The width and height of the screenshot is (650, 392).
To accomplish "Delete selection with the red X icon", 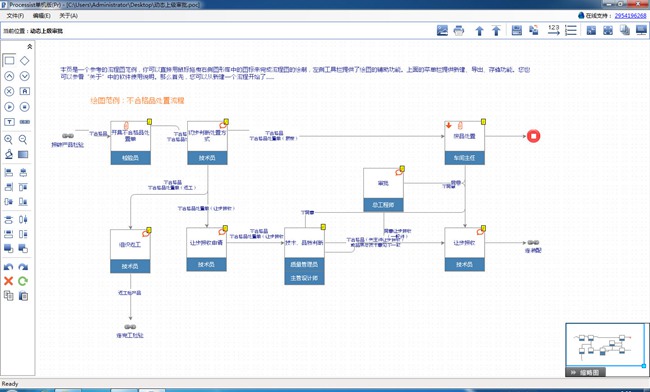I will pyautogui.click(x=8, y=281).
